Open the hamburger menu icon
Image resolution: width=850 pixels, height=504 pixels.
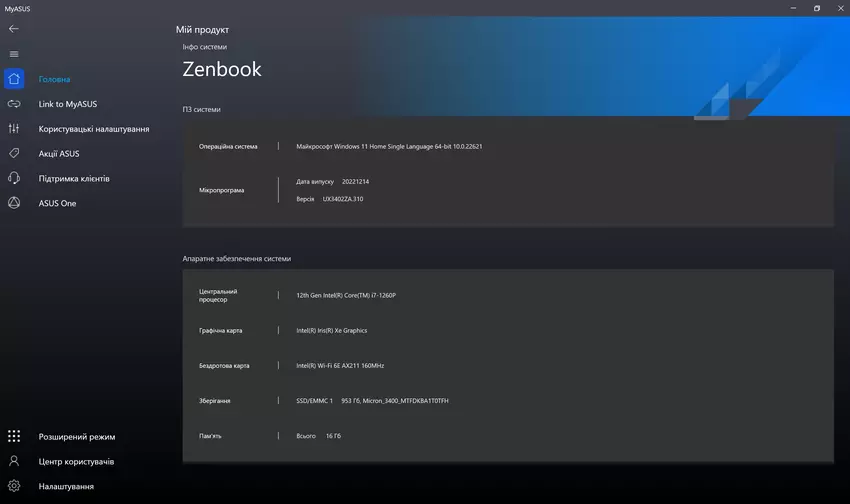[14, 54]
